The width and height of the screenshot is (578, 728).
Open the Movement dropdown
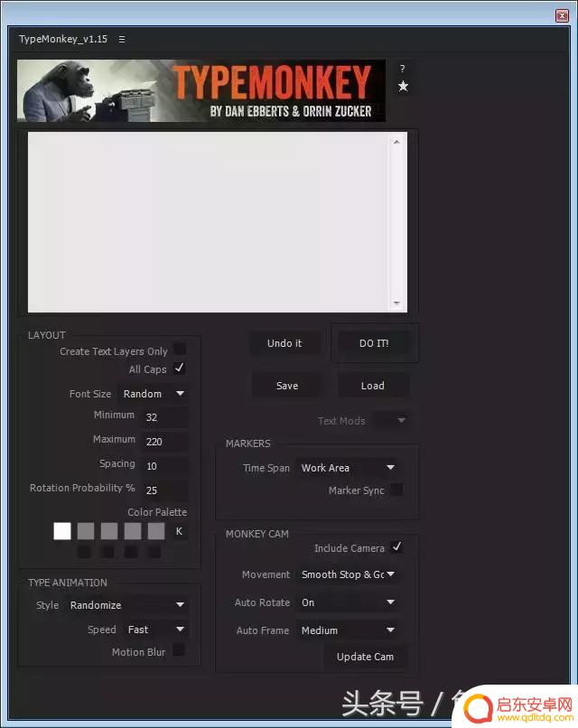coord(348,574)
